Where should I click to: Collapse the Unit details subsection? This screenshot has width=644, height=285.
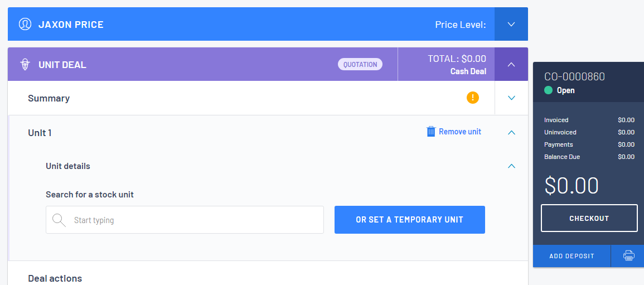pyautogui.click(x=511, y=166)
